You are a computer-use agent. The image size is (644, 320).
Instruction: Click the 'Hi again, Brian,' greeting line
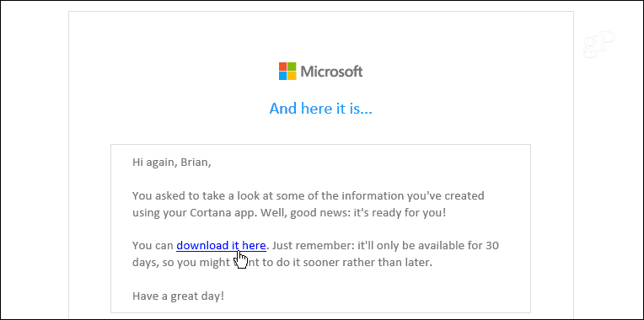tap(172, 163)
